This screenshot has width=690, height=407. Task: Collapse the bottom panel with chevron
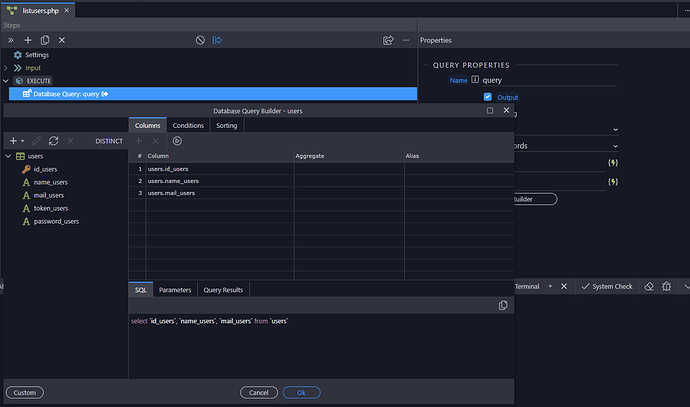click(x=686, y=286)
